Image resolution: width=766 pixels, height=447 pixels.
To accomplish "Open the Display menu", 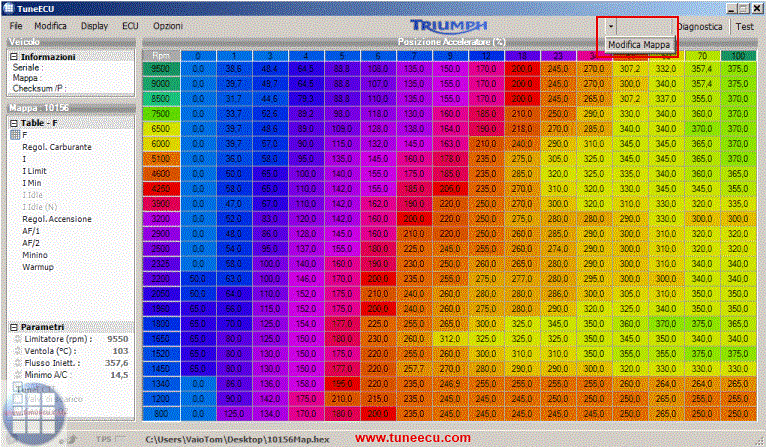I will pos(94,26).
